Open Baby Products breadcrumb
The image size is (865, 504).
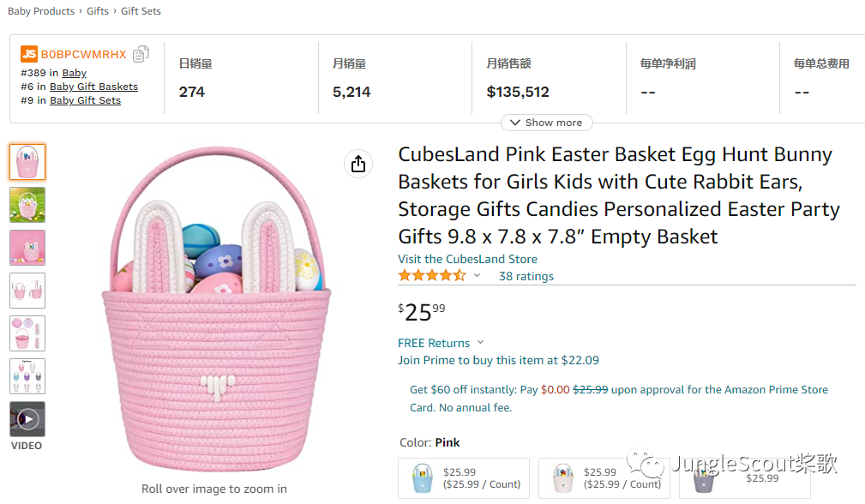[41, 11]
